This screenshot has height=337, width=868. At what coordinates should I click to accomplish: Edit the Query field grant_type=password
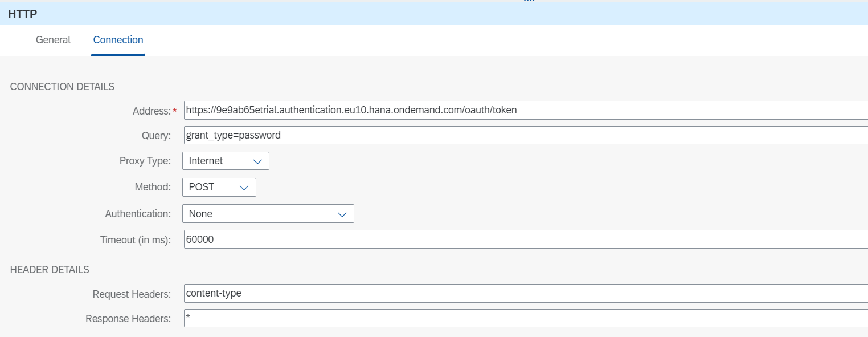(526, 135)
